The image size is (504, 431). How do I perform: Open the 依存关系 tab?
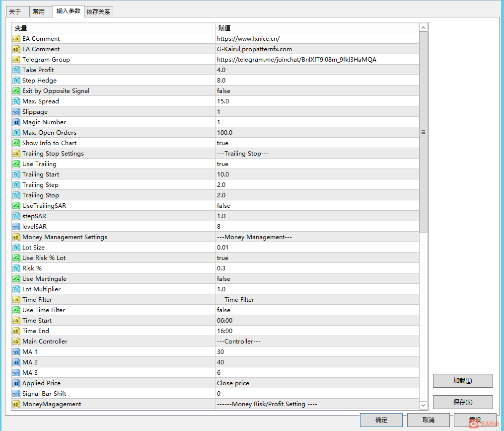coord(98,11)
